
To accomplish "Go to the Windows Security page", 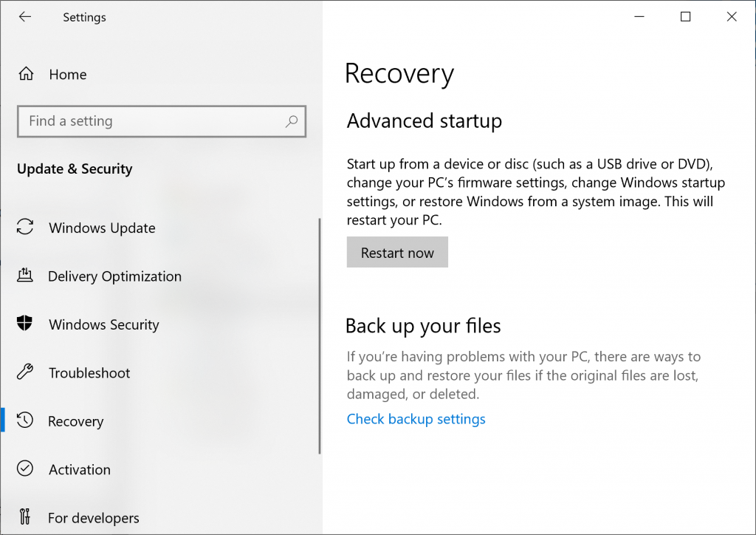I will pyautogui.click(x=103, y=324).
